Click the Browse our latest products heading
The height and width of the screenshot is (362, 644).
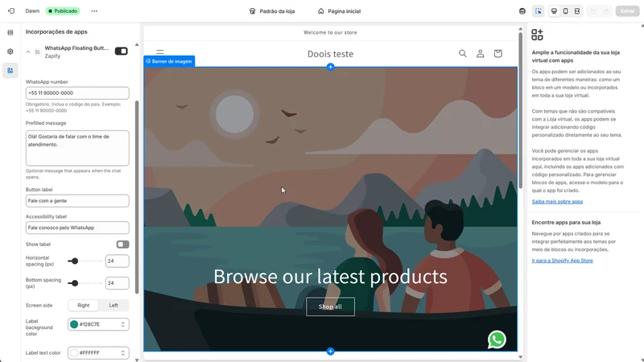tap(330, 277)
